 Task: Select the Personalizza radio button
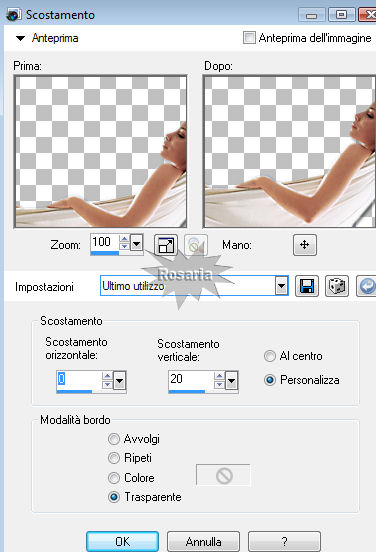[x=270, y=380]
